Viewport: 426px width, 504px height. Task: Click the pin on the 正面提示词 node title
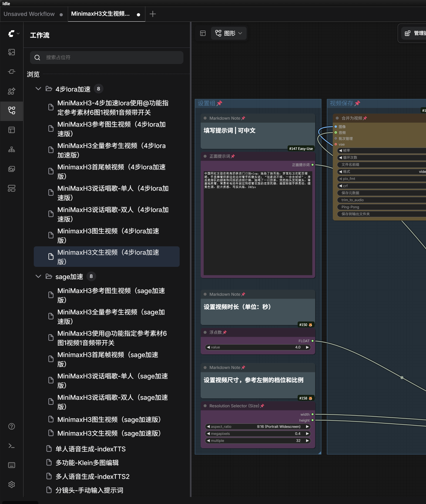click(x=233, y=156)
